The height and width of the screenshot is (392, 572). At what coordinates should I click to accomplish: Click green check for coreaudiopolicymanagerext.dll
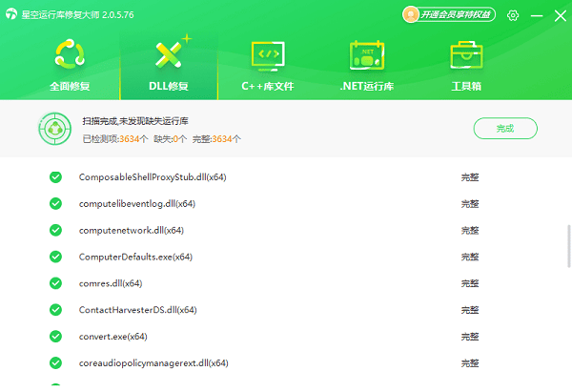[55, 363]
